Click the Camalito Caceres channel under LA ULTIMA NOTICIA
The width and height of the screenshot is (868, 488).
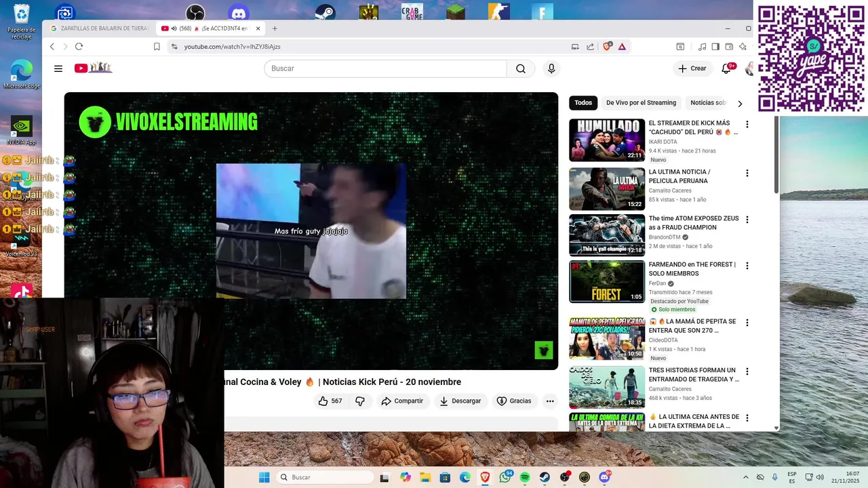[670, 190]
